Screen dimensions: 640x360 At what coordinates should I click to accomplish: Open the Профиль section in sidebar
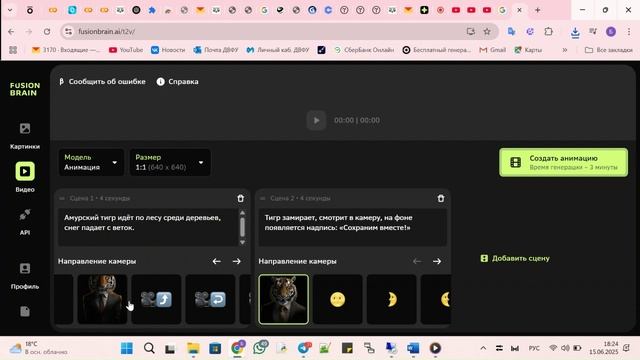(x=25, y=275)
